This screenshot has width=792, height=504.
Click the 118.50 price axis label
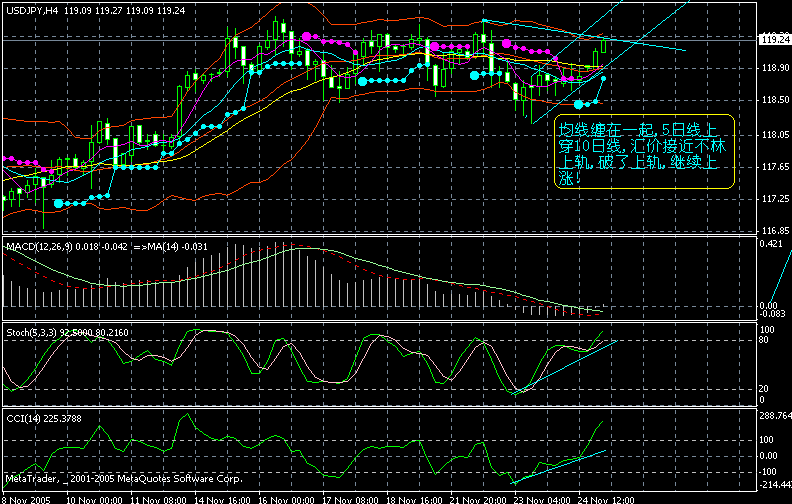775,100
